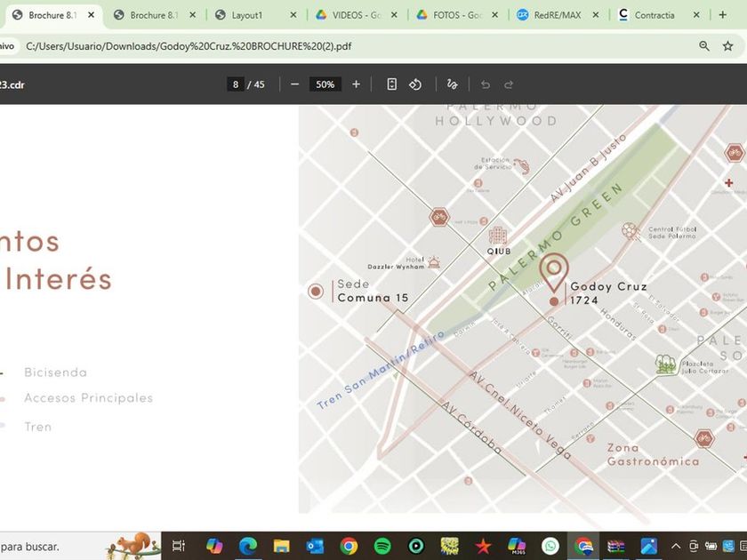Click the 50% zoom level field

(x=325, y=84)
